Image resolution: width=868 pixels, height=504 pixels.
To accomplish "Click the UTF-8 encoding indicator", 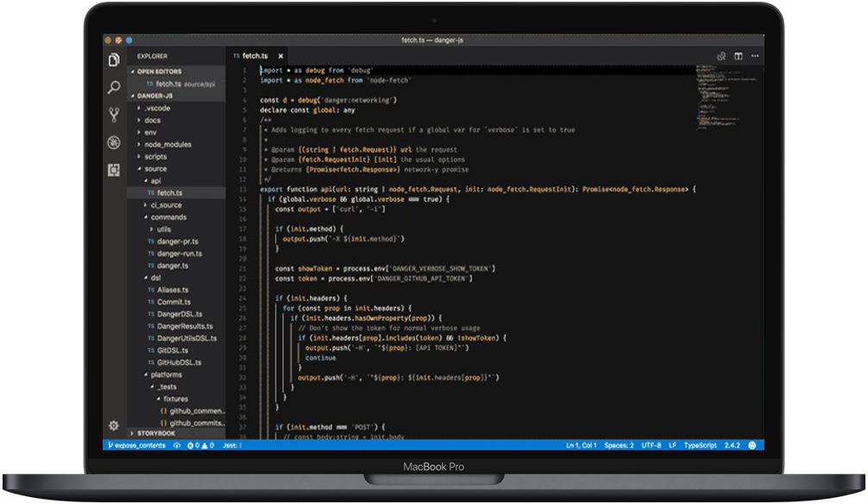I will (651, 445).
